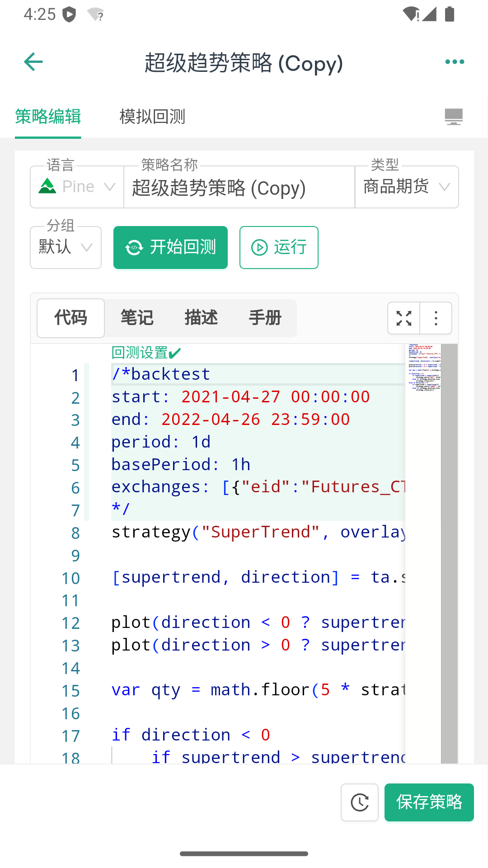The width and height of the screenshot is (488, 868).
Task: Switch to the 模拟回测 tab
Action: tap(152, 117)
